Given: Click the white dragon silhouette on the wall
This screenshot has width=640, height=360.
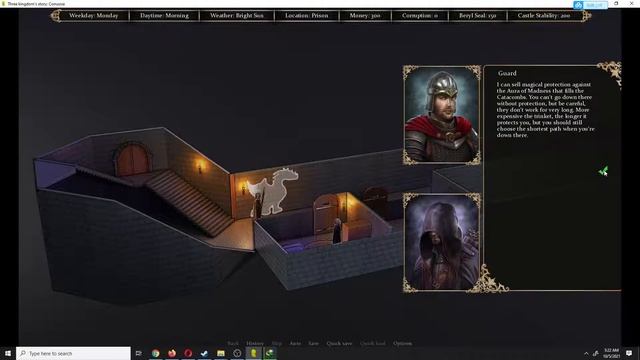Looking at the screenshot, I should pos(274,191).
